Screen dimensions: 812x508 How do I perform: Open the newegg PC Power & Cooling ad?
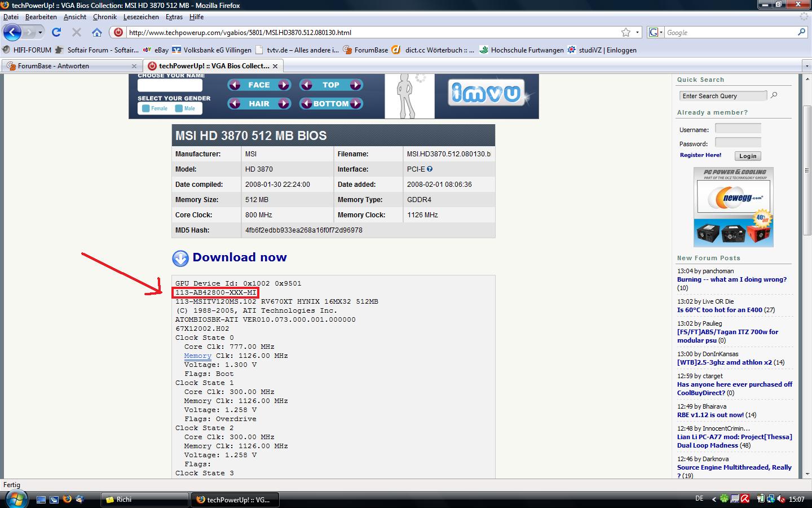[x=733, y=207]
